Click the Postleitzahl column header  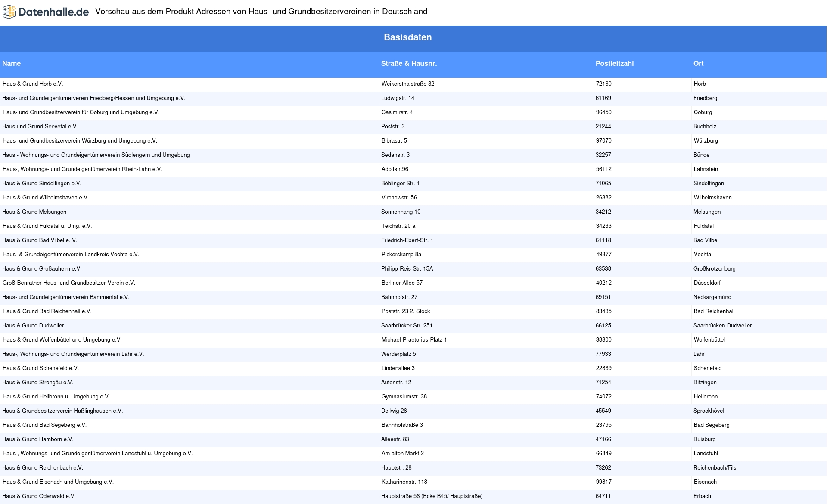[x=614, y=64]
